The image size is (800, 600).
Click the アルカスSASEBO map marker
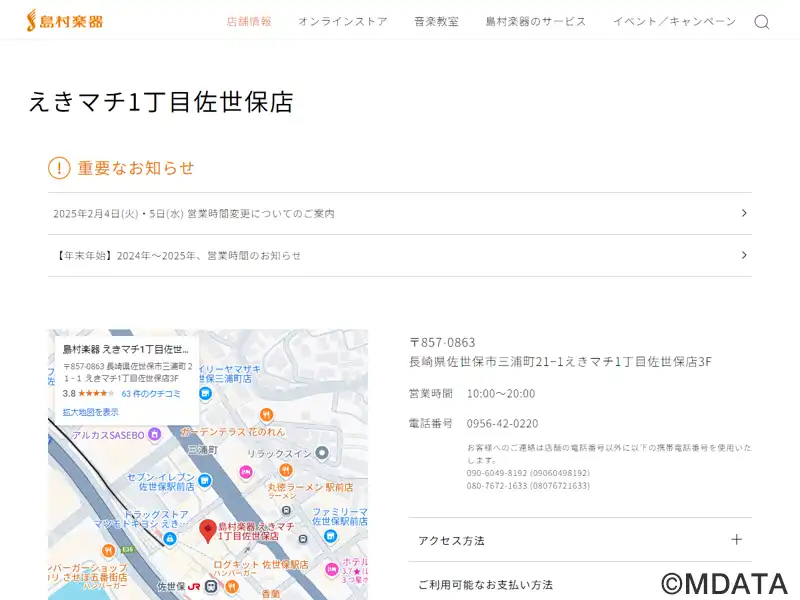pyautogui.click(x=154, y=434)
